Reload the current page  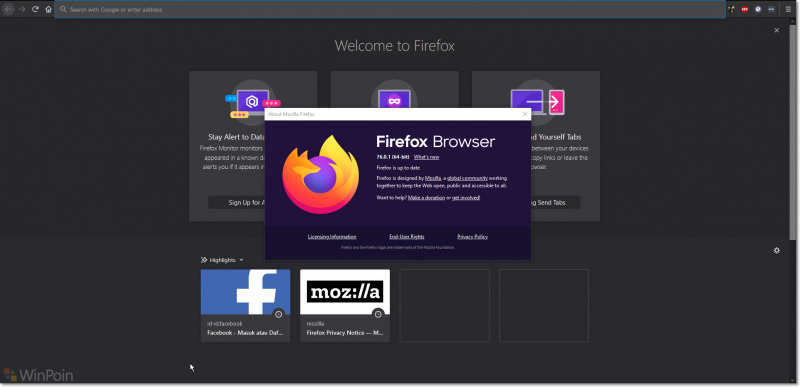pos(35,9)
